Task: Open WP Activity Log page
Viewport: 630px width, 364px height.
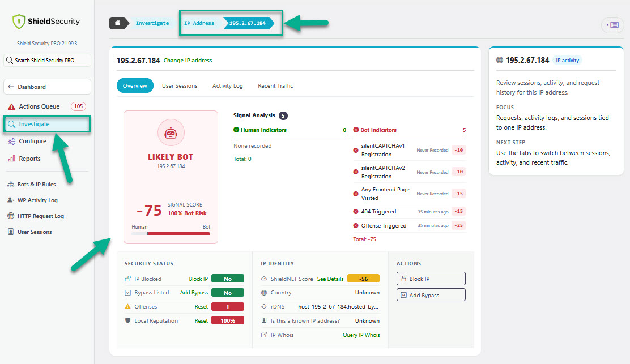Action: [x=37, y=200]
